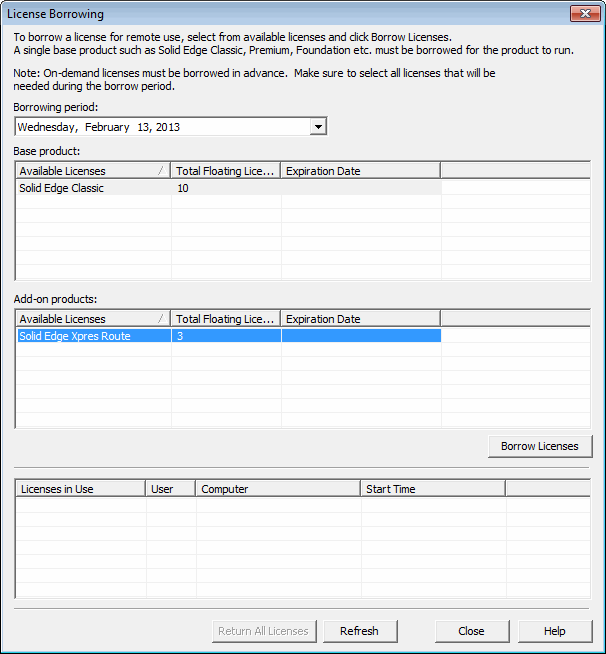Click Add-on products Expiration Date column header
This screenshot has height=654, width=606.
tap(360, 319)
